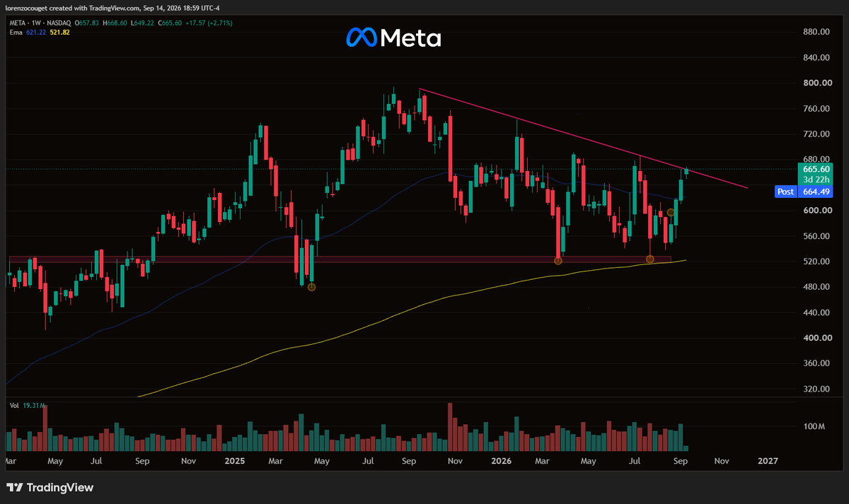This screenshot has width=849, height=504.
Task: Click the 360.00 price axis label
Action: (816, 363)
